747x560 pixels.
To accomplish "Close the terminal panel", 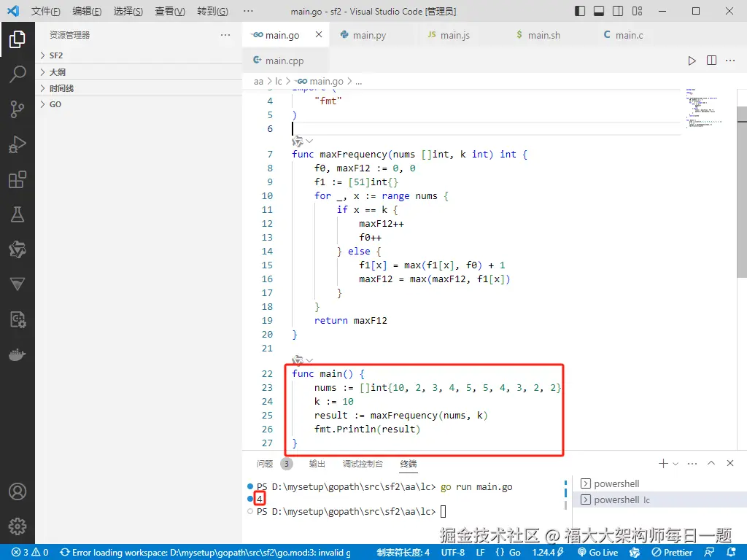I will click(x=729, y=463).
